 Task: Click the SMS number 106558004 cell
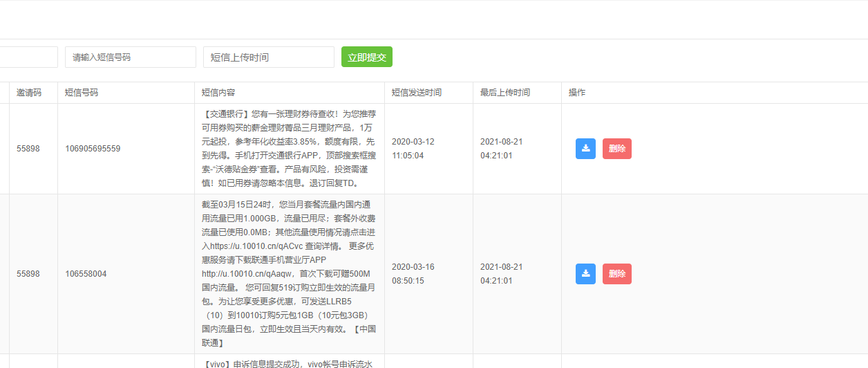[86, 274]
